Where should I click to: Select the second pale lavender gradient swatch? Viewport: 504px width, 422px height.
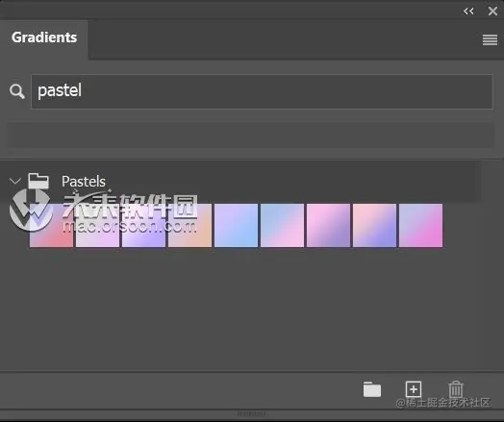tap(98, 226)
